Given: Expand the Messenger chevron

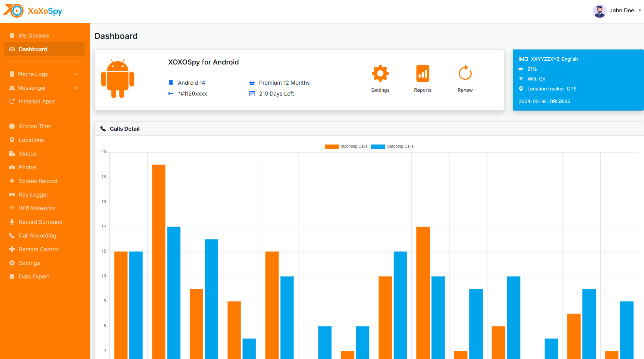Looking at the screenshot, I should (x=76, y=88).
